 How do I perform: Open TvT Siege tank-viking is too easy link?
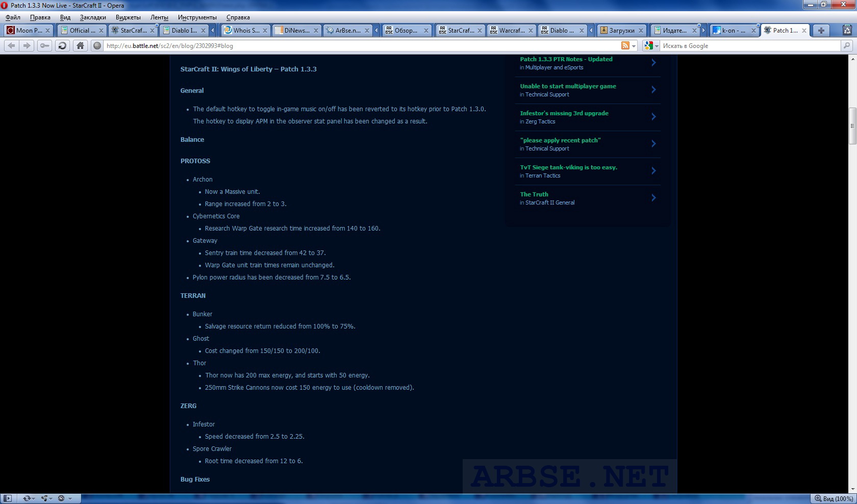point(568,167)
